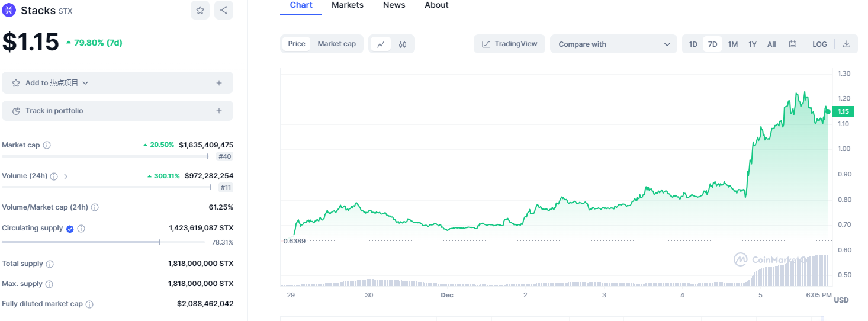Click the circulating supply progress bar
Viewport: 868px width, 321px height.
[81, 242]
